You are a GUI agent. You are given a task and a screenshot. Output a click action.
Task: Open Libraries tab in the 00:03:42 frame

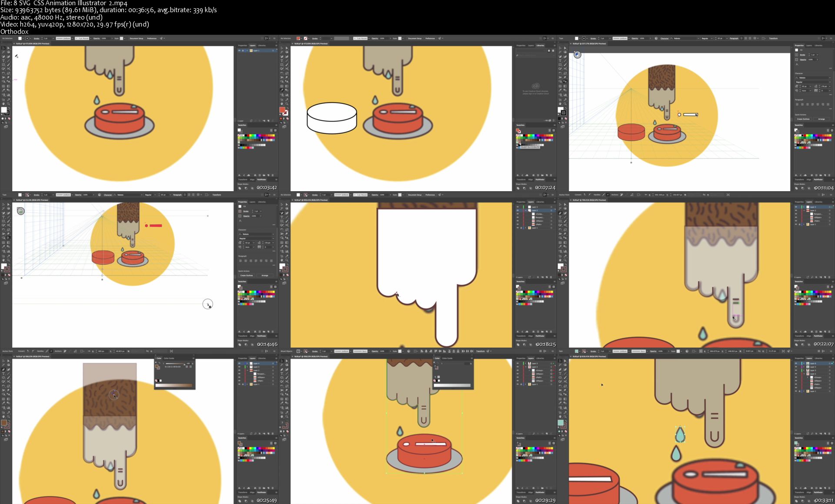tap(262, 46)
